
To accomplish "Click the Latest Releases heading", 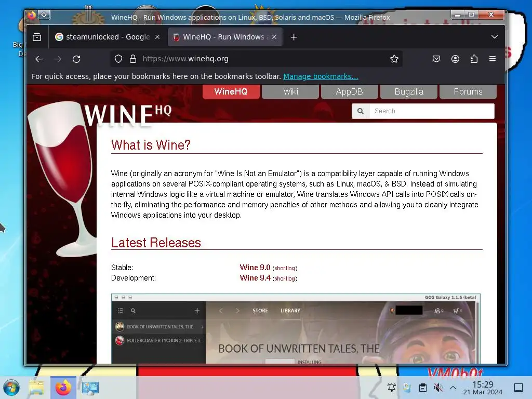I will tap(156, 243).
